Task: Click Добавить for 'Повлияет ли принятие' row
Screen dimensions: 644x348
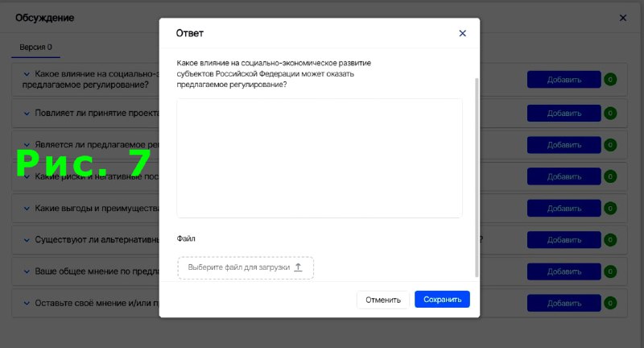Action: 564,114
